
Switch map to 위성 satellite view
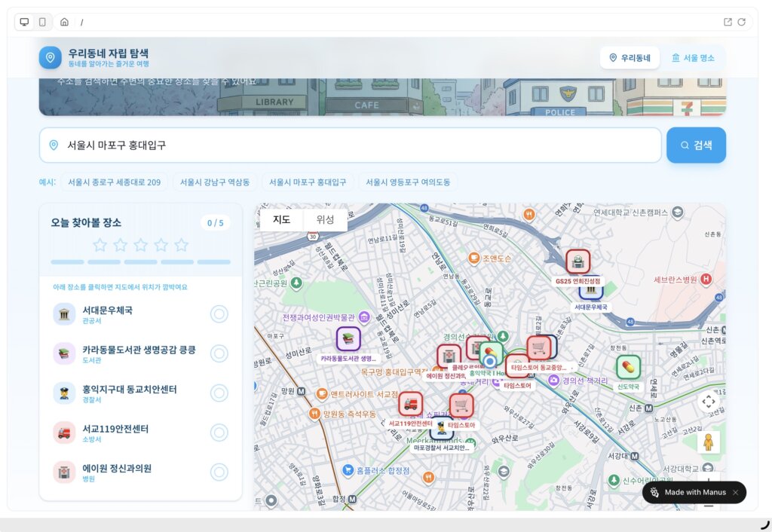pos(325,220)
